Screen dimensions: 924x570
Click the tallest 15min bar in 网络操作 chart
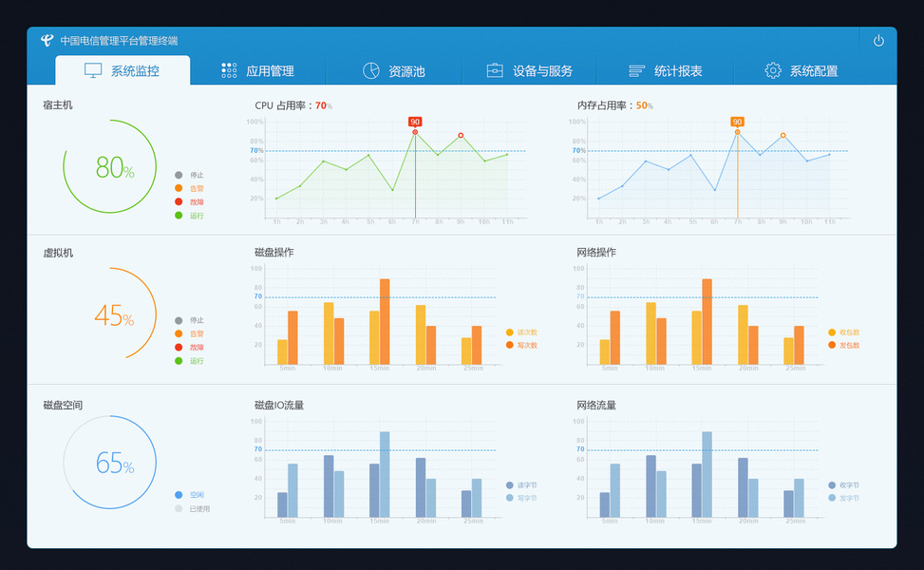[707, 322]
